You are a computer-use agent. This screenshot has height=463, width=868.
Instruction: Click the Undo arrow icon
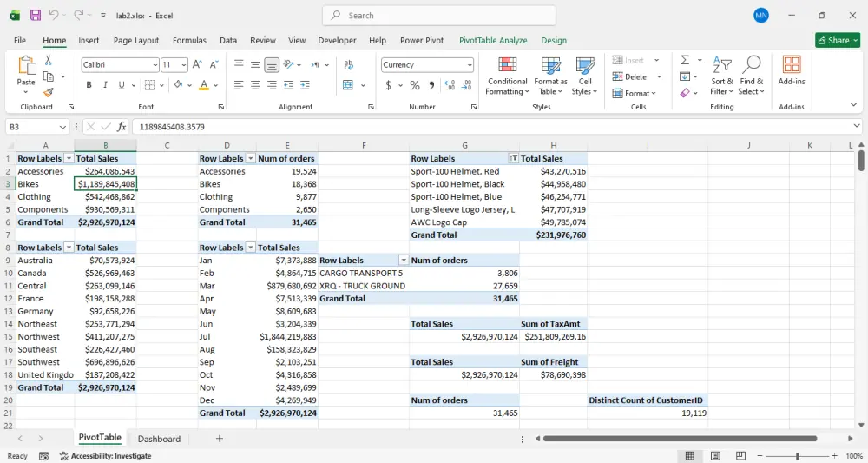tap(54, 16)
